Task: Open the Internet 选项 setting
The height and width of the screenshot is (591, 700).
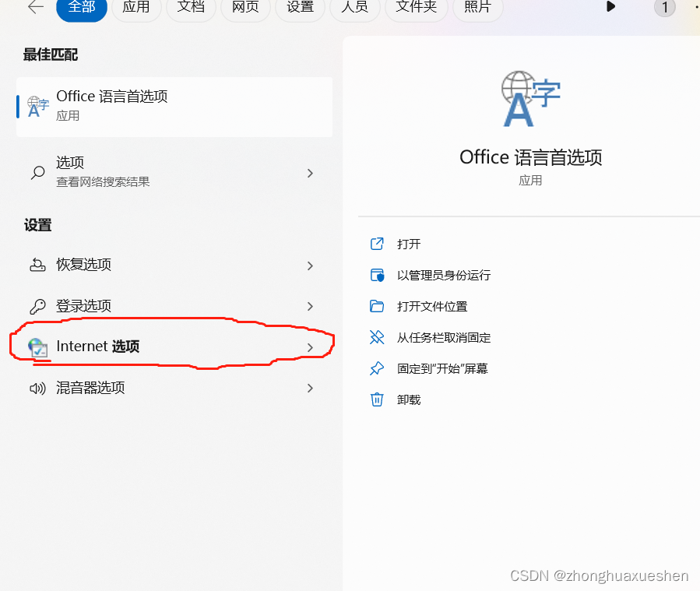Action: pyautogui.click(x=174, y=347)
